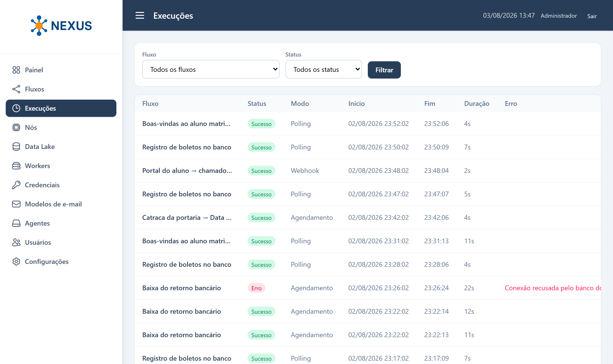Viewport: 613px width, 364px height.
Task: Click the Workers server icon
Action: pos(16,165)
